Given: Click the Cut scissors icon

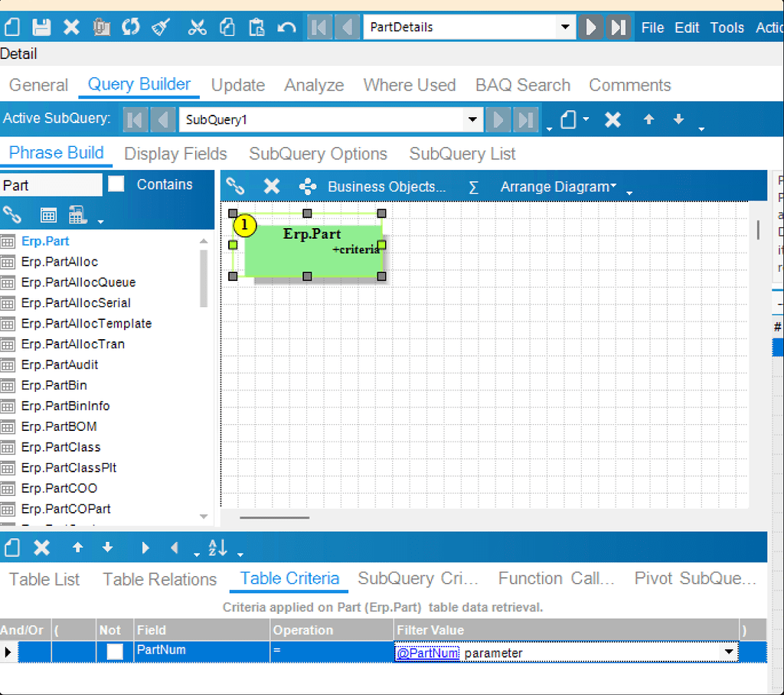Looking at the screenshot, I should click(196, 27).
